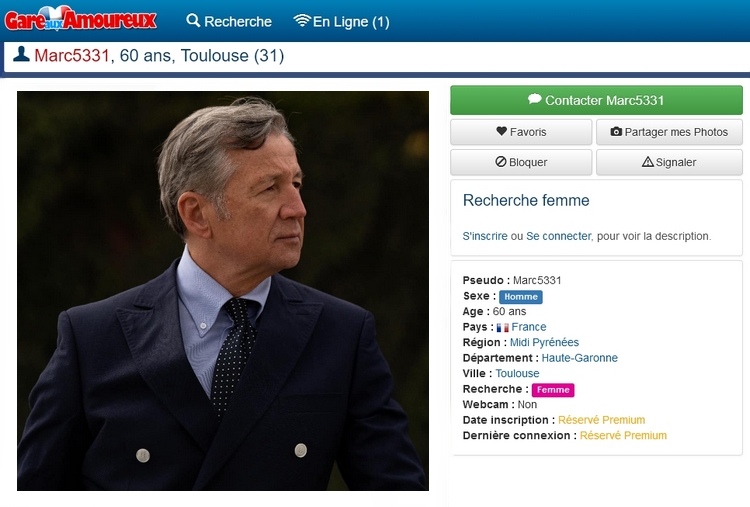Screen dimensions: 750x507
Task: Click the user silhouette icon beside Marc5331
Action: tap(21, 55)
